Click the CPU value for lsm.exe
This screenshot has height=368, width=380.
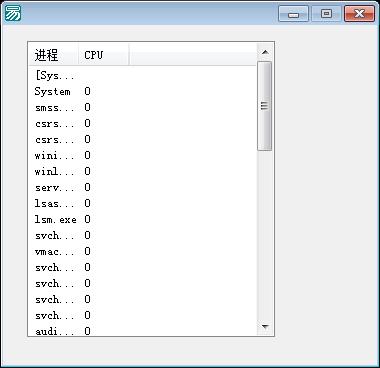87,219
